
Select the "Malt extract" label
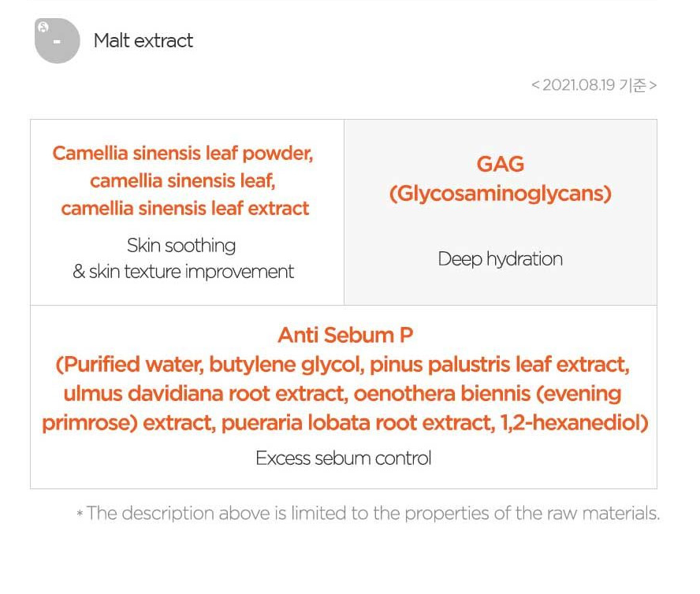[x=143, y=41]
